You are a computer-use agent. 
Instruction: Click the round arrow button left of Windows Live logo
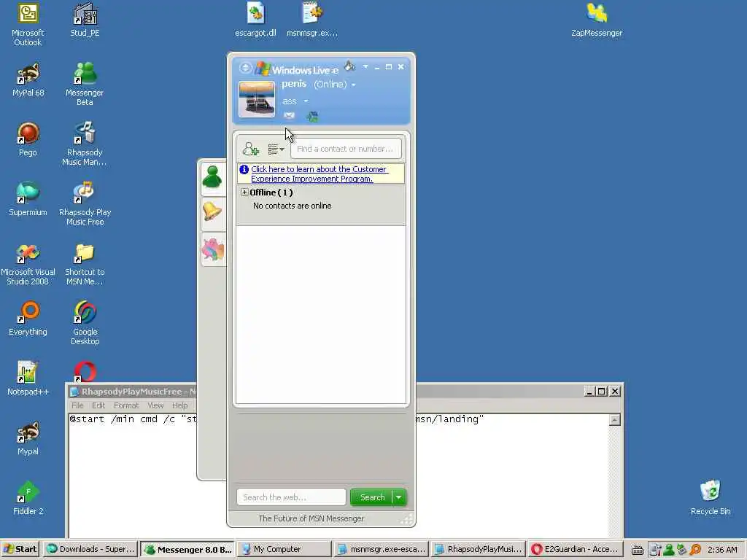[245, 68]
